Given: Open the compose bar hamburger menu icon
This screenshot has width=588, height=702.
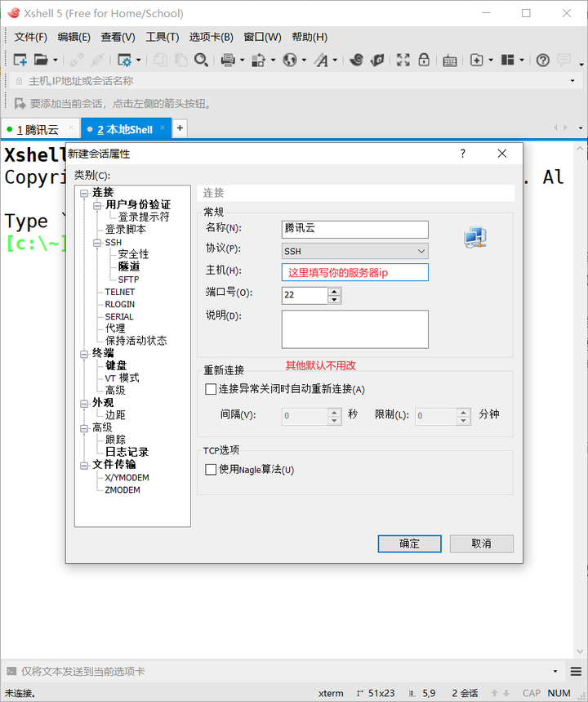Looking at the screenshot, I should coord(576,671).
